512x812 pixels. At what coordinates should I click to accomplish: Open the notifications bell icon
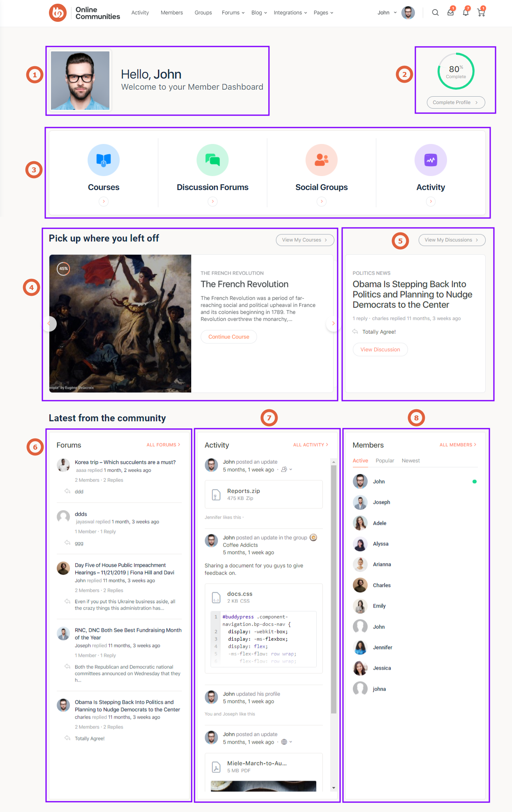[x=466, y=13]
